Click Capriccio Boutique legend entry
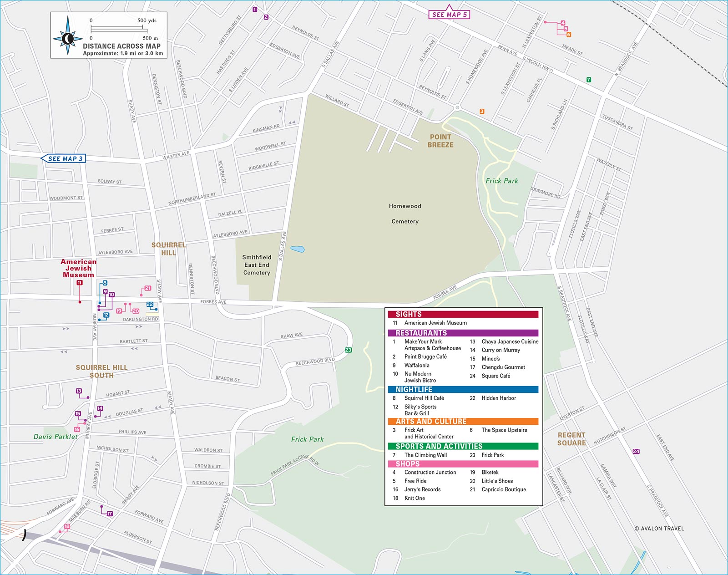This screenshot has width=728, height=575. [504, 489]
